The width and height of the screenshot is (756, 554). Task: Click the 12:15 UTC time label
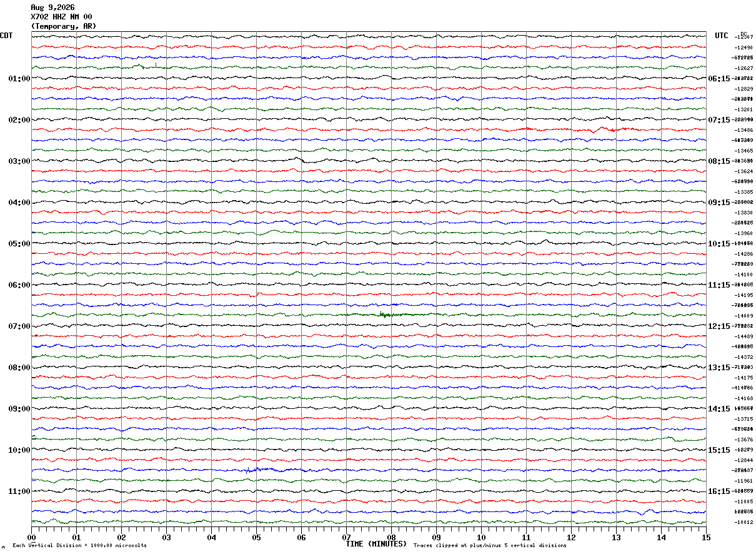[x=719, y=326]
